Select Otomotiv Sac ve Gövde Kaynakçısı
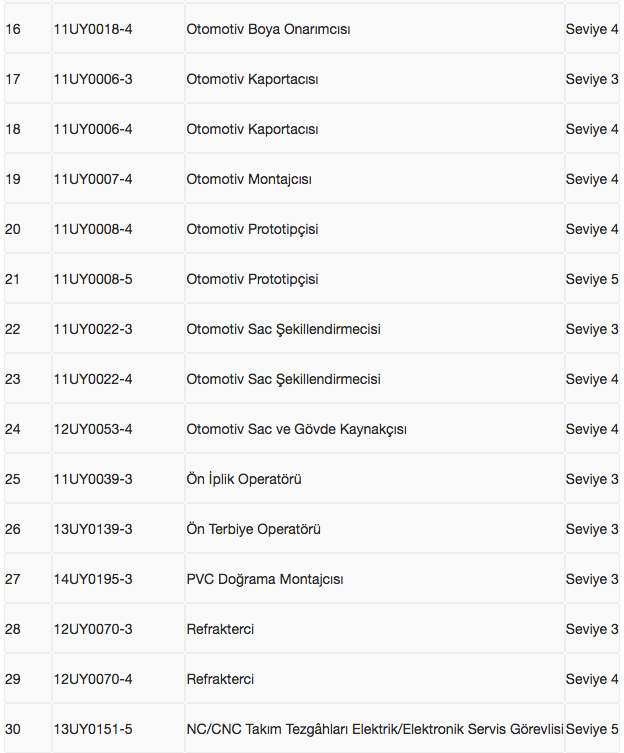 click(x=296, y=429)
